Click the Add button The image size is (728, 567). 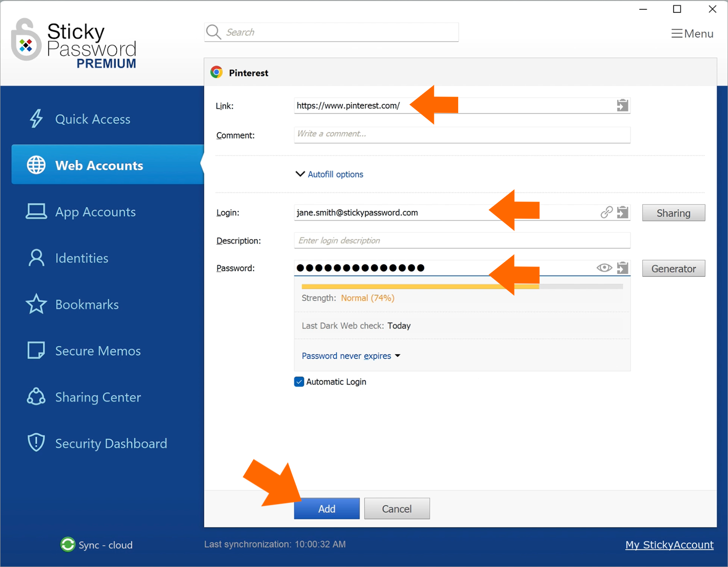coord(327,508)
